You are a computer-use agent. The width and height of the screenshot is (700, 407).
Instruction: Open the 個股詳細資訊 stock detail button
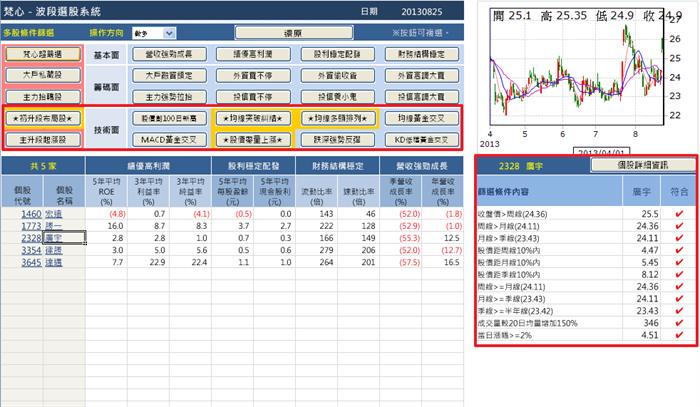tap(643, 165)
